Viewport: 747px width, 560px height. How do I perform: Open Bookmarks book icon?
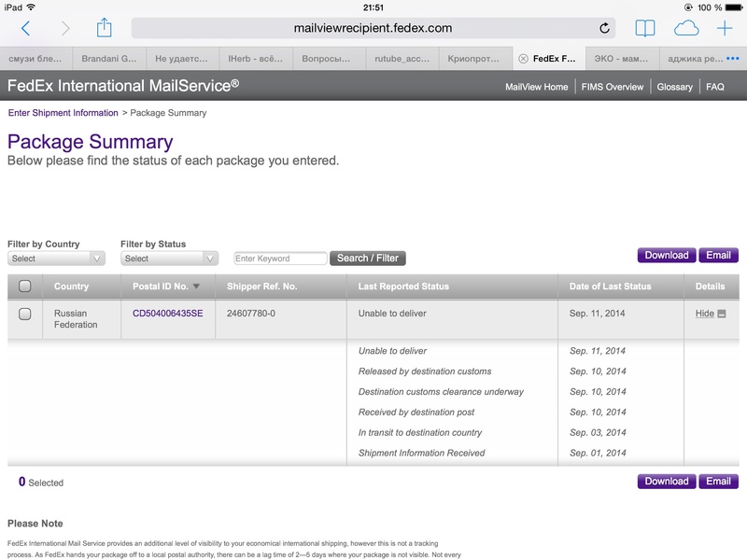645,28
